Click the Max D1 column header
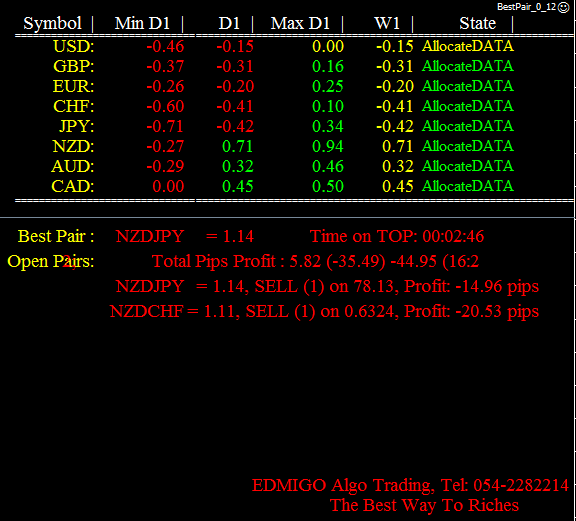The height and width of the screenshot is (521, 576). [x=300, y=23]
